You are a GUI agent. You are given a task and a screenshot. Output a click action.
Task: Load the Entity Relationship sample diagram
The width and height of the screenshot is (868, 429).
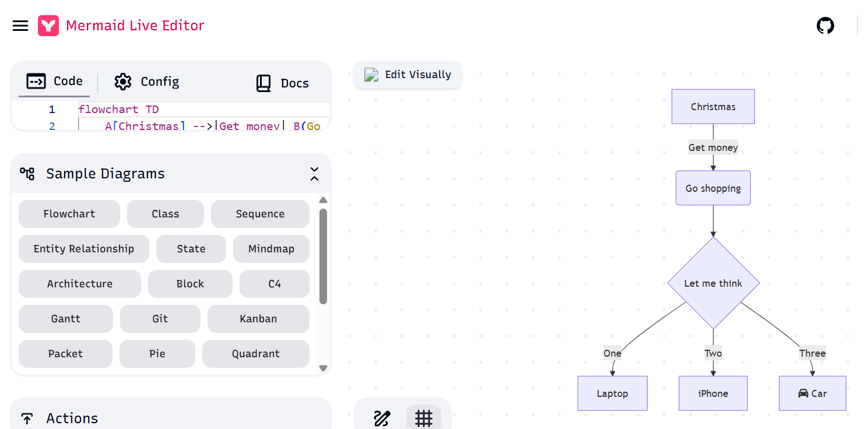pyautogui.click(x=84, y=249)
